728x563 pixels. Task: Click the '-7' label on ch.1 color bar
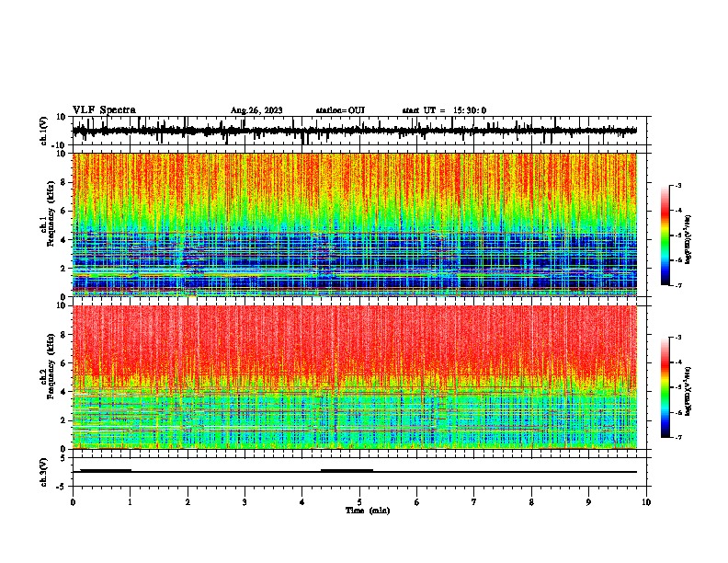[x=677, y=285]
